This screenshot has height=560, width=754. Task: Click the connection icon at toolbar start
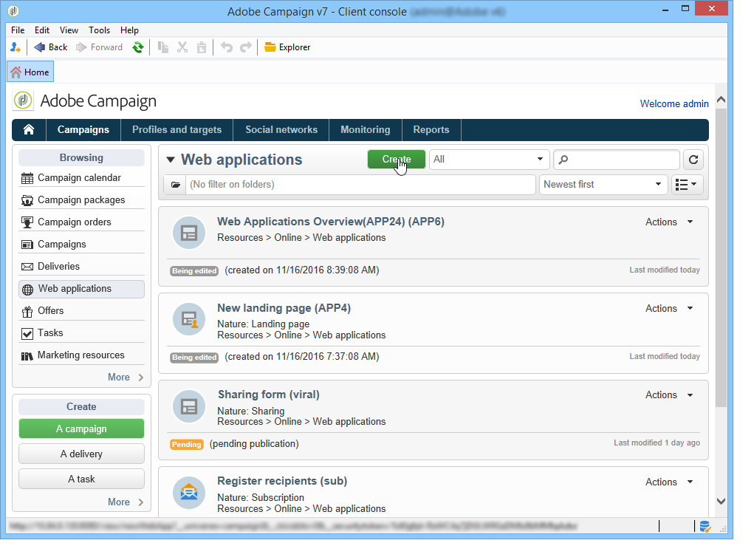click(x=15, y=47)
